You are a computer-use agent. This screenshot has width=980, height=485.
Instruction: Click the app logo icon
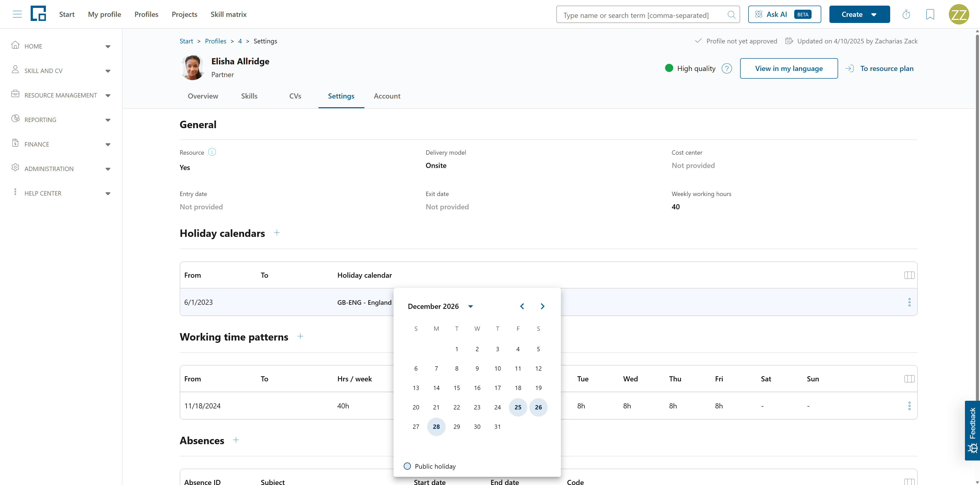pyautogui.click(x=38, y=14)
